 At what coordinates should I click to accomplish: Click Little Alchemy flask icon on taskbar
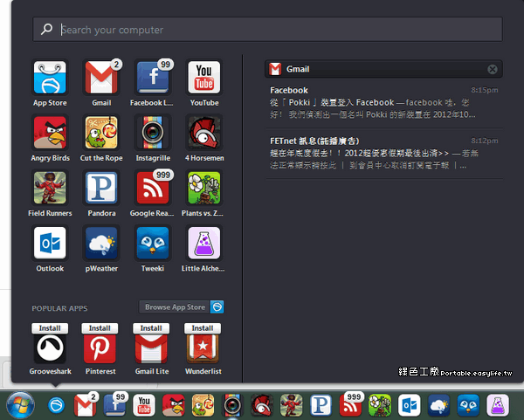coord(497,405)
